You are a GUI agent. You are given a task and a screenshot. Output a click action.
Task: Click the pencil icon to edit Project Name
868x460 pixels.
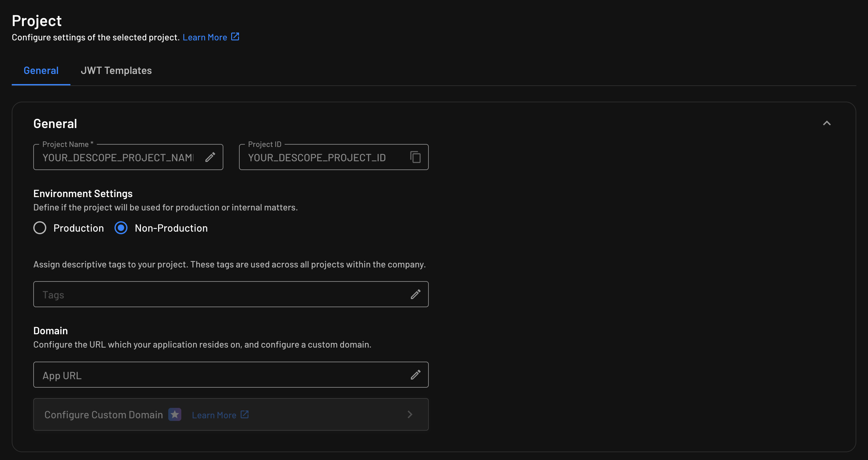coord(211,157)
